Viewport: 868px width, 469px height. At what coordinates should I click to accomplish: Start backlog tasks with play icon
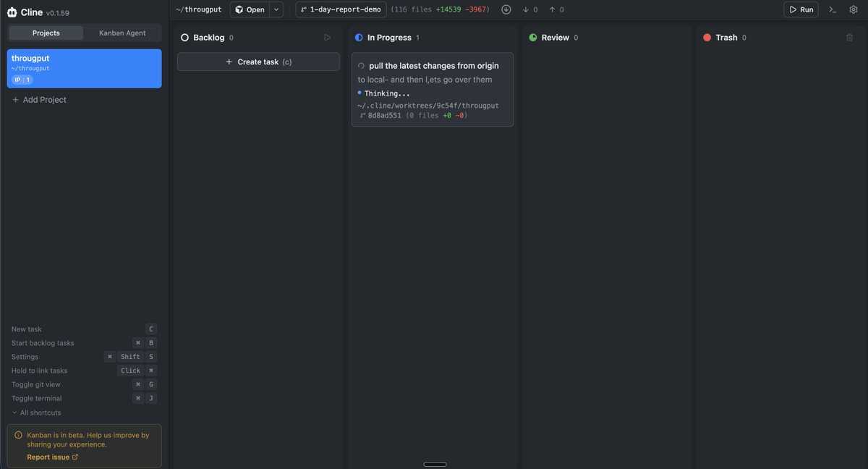point(328,38)
